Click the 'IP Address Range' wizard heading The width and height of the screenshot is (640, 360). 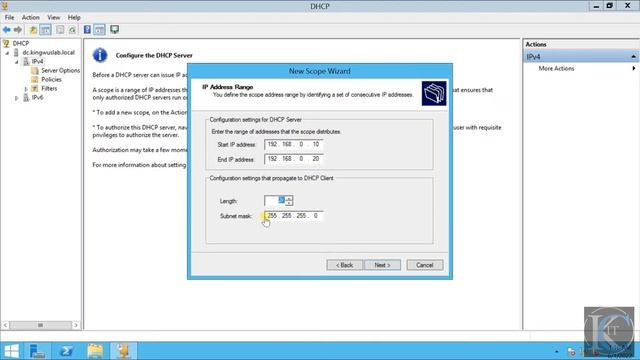click(228, 87)
